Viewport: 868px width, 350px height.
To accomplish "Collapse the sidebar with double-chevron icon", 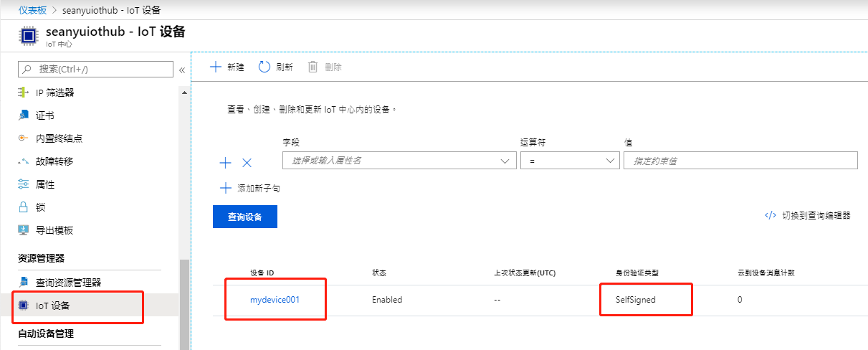I will pyautogui.click(x=182, y=70).
